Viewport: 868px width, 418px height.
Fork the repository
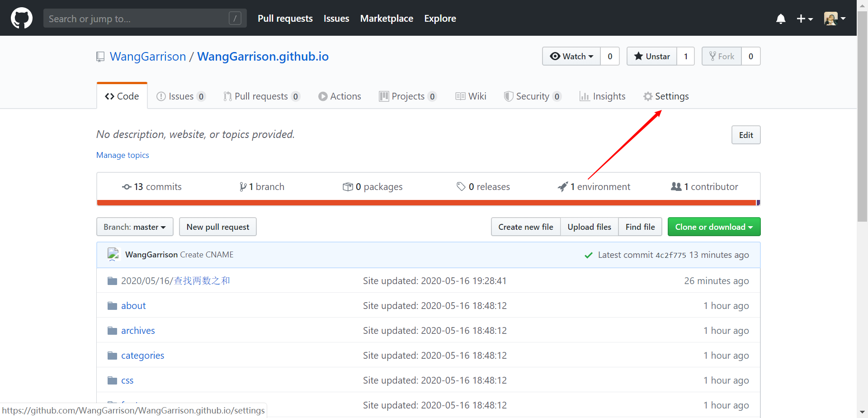(722, 56)
